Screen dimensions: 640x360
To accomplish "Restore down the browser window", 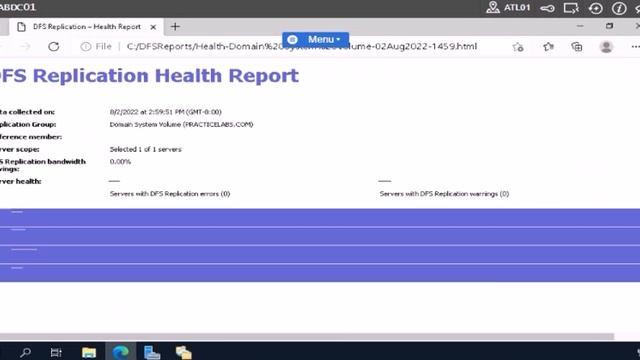I will click(609, 26).
